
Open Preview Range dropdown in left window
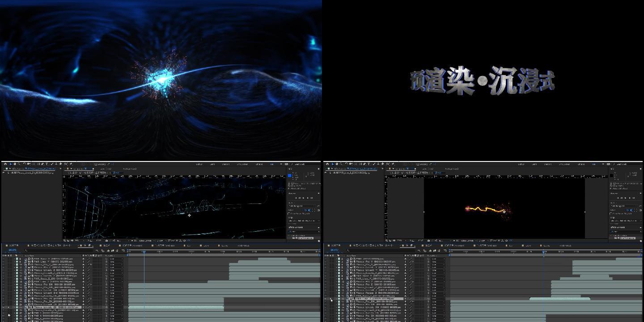(x=304, y=220)
